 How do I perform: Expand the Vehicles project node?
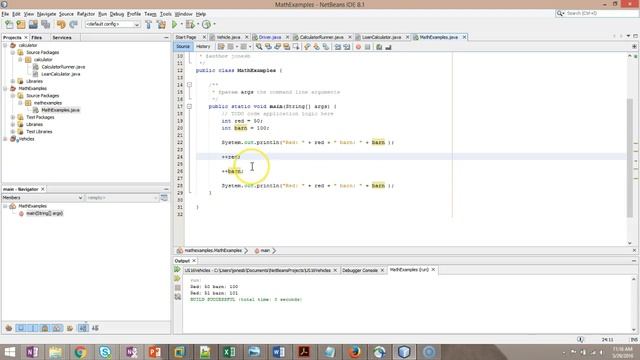click(x=5, y=139)
